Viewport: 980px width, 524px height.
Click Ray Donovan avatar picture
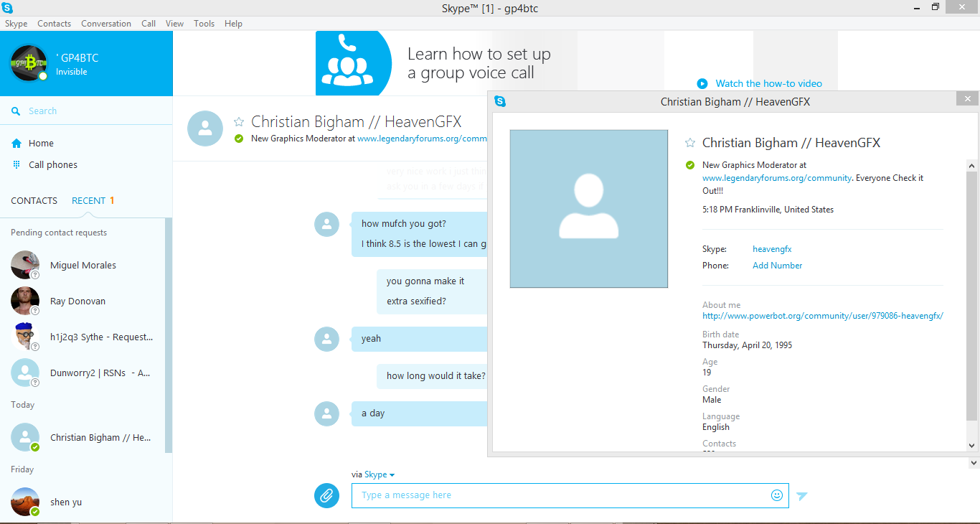point(25,301)
